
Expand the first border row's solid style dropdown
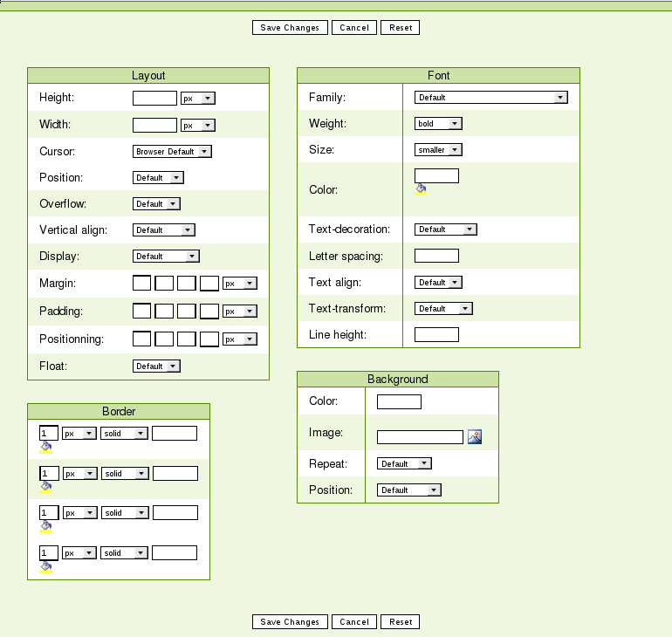(x=124, y=434)
